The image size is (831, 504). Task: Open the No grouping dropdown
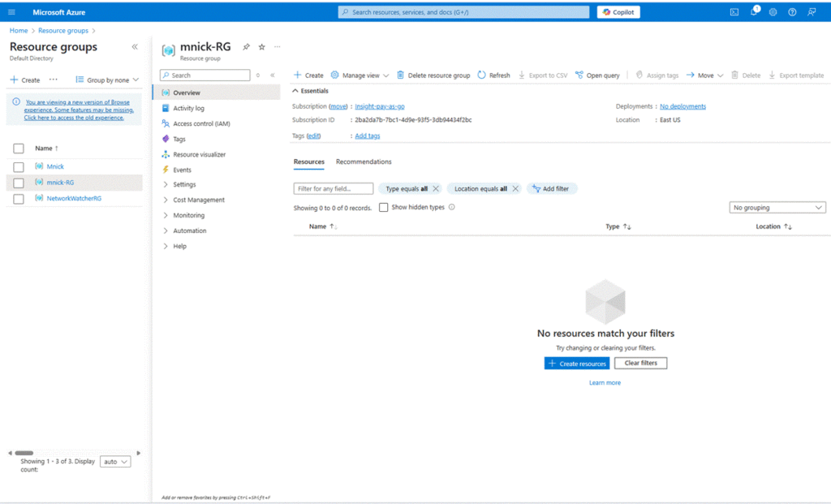pos(777,208)
